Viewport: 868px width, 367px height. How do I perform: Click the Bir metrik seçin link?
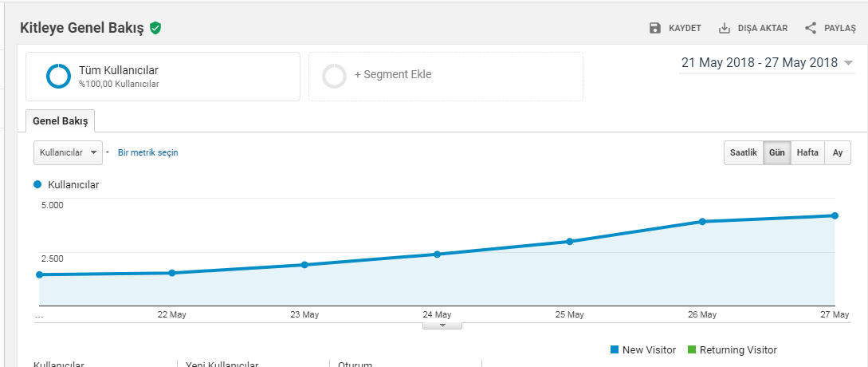click(147, 152)
